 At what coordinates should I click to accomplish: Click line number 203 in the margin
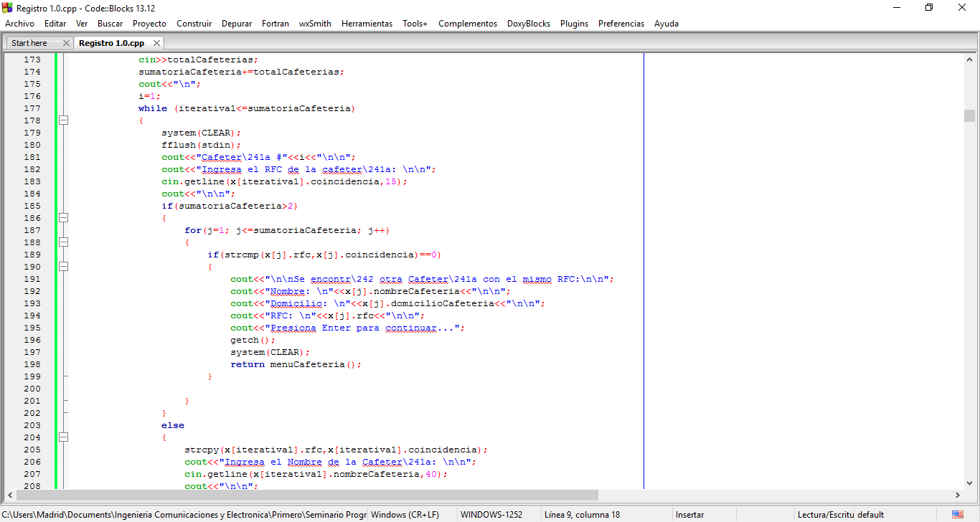pos(32,425)
